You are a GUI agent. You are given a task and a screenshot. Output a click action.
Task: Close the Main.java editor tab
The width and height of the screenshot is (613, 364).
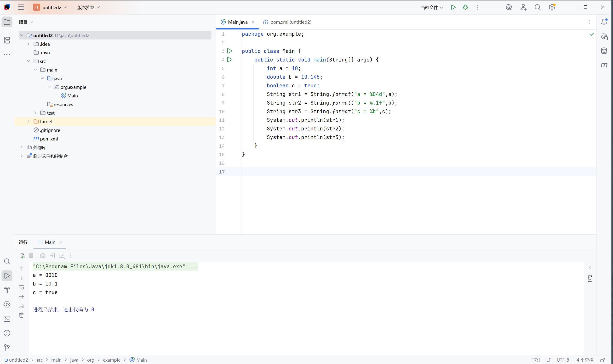(x=253, y=22)
